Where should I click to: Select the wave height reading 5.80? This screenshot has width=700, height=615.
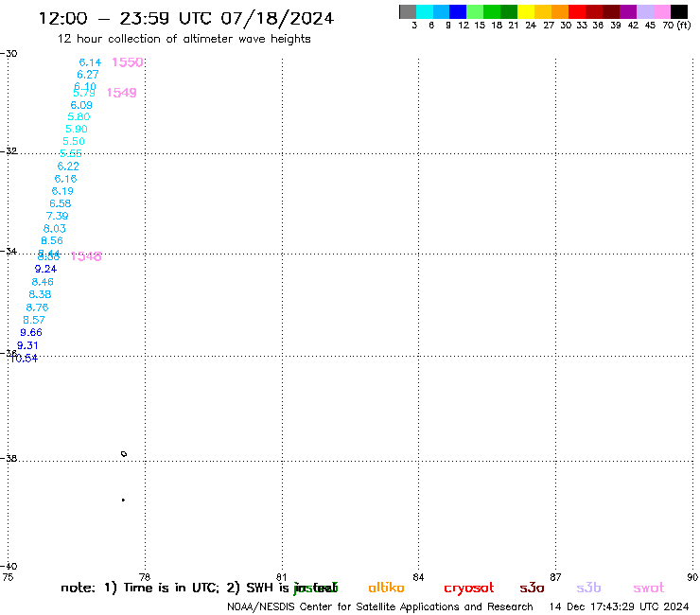(x=79, y=116)
